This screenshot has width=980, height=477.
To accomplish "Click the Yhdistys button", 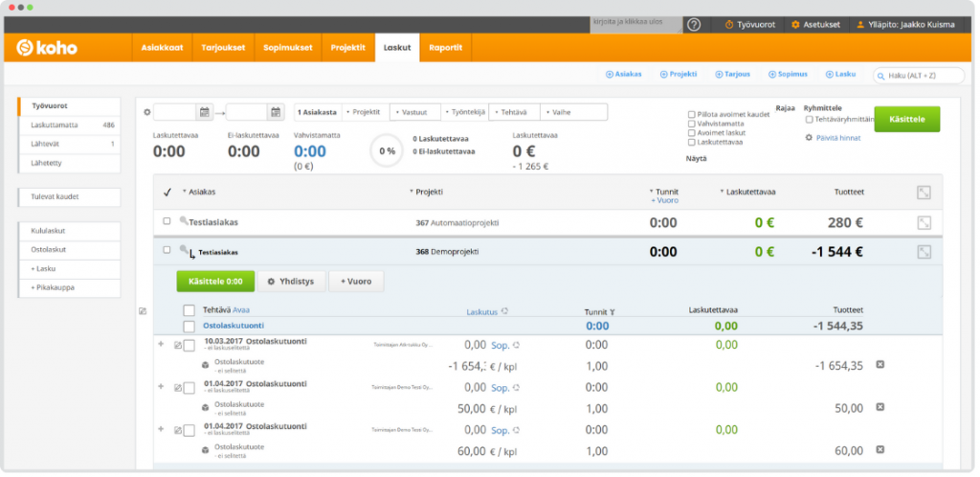I will pyautogui.click(x=293, y=282).
